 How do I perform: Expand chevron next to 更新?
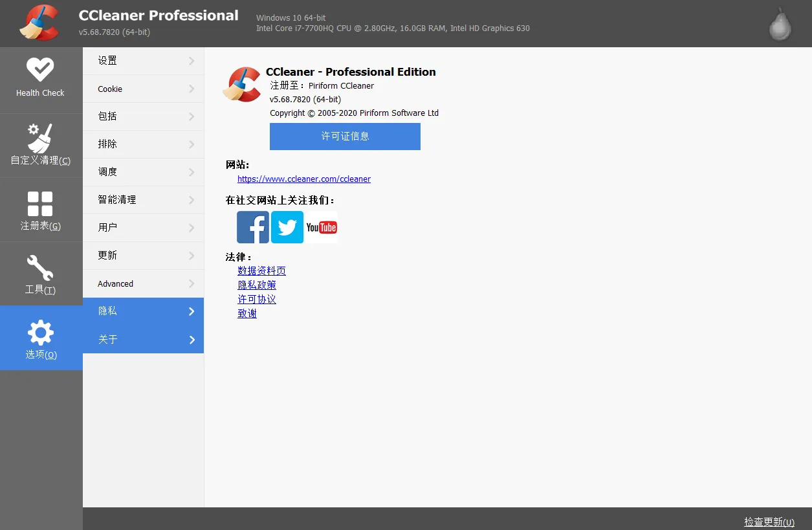point(192,256)
